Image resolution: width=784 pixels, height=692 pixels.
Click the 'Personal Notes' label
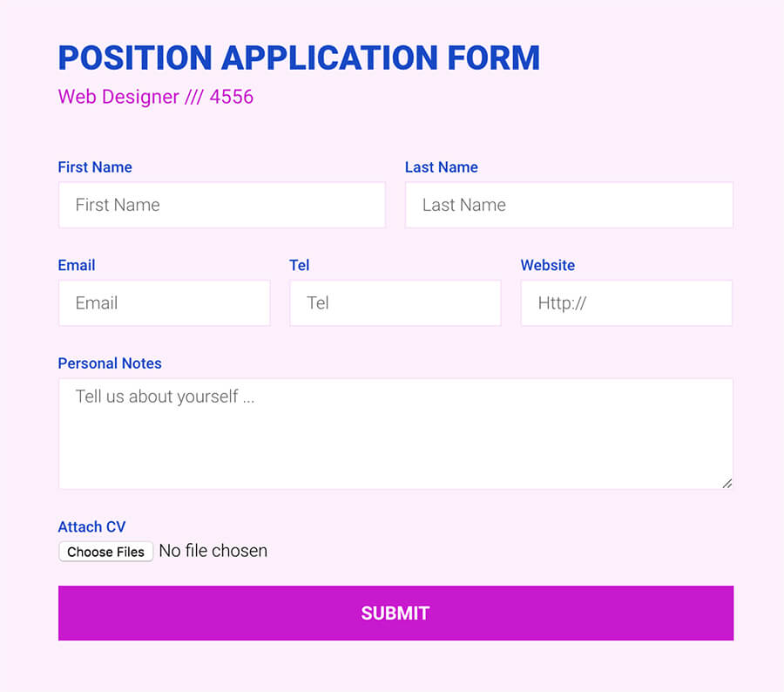[x=110, y=363]
